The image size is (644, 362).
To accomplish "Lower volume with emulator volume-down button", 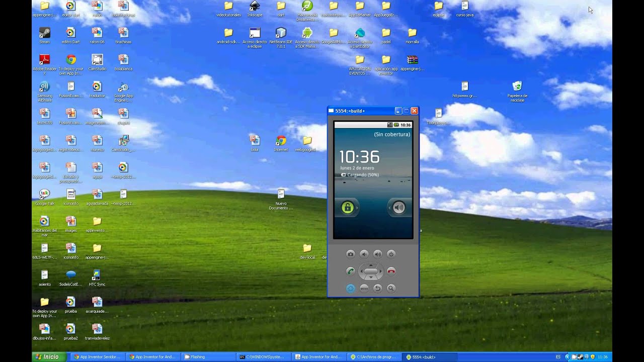I will click(x=364, y=254).
